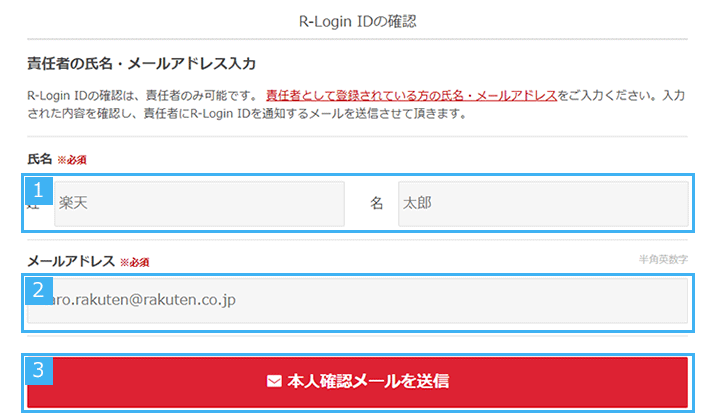Screen dimensions: 728x418
Task: Click the envelope icon on the send button
Action: 274,382
